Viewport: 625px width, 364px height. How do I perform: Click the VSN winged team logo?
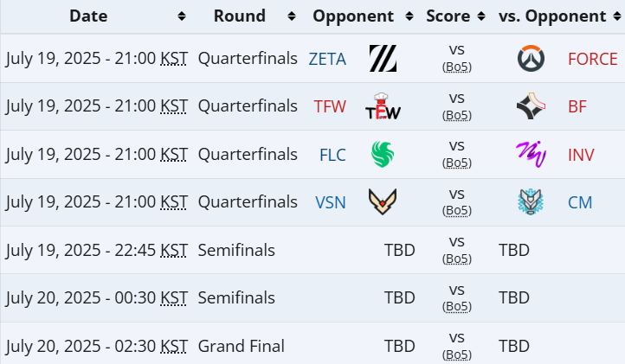click(x=383, y=201)
